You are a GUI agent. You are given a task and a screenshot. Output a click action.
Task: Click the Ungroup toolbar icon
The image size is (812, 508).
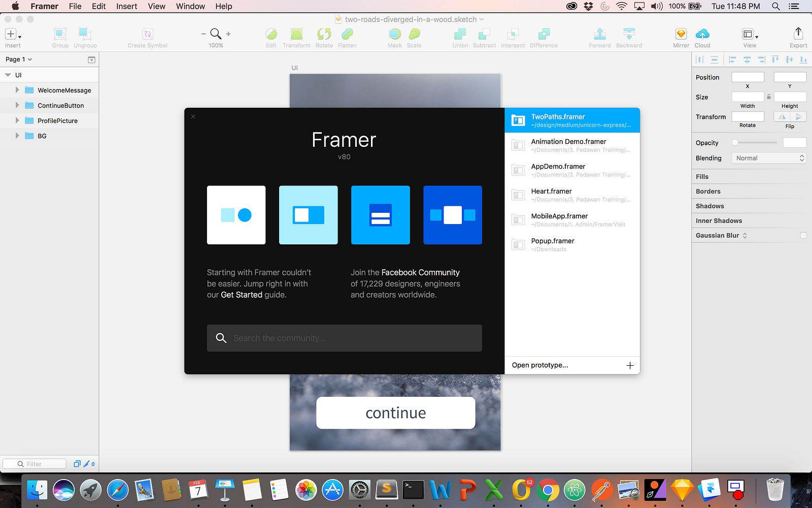click(x=85, y=34)
